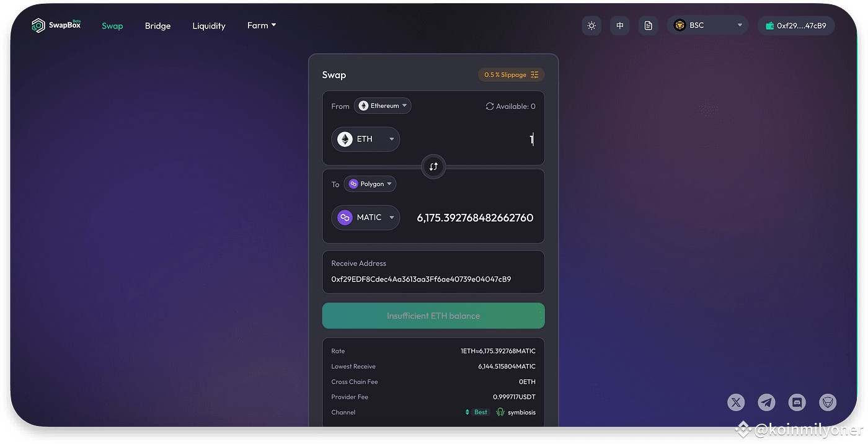Viewport: 868px width, 444px height.
Task: Click the wallet address 0xf29....47cB9 button
Action: click(x=796, y=25)
